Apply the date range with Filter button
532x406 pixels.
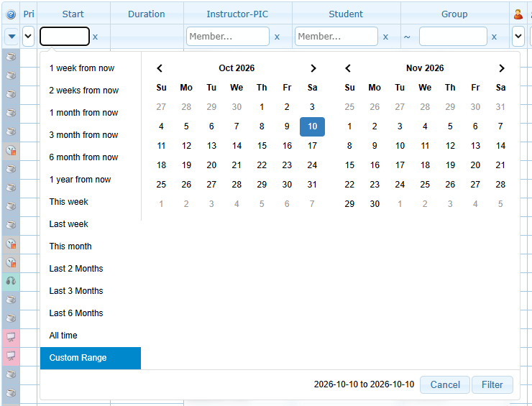pos(492,384)
